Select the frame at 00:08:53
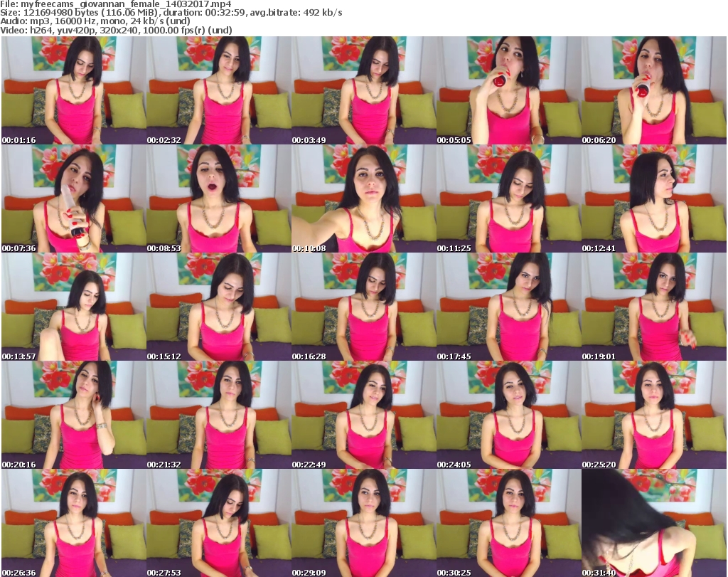728x577 pixels. click(219, 198)
